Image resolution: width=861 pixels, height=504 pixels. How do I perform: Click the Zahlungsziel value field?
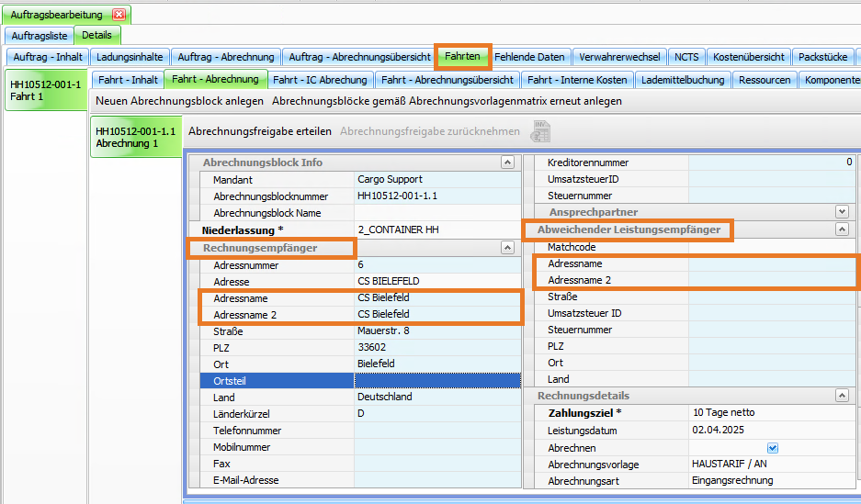[x=772, y=413]
